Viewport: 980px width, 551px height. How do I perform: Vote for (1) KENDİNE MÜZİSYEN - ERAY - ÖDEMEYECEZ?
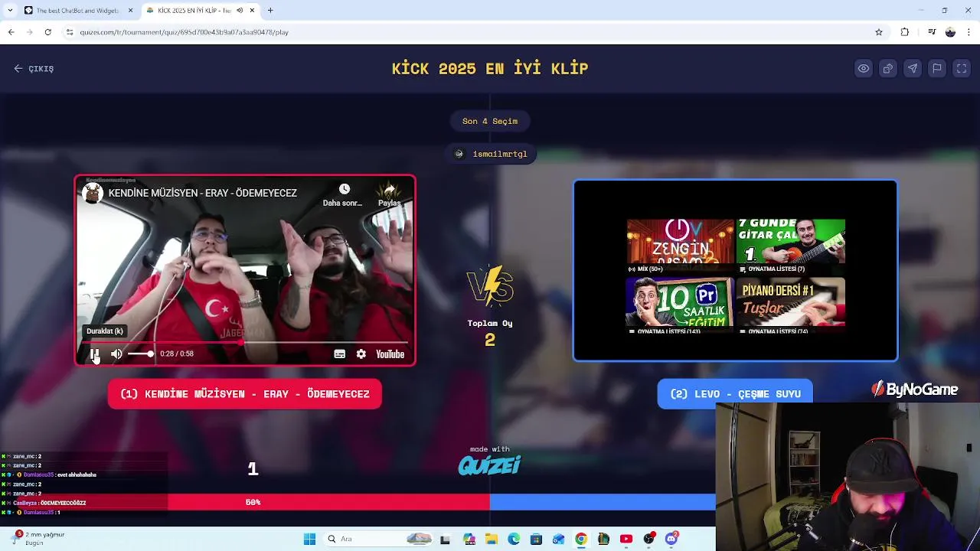point(245,393)
